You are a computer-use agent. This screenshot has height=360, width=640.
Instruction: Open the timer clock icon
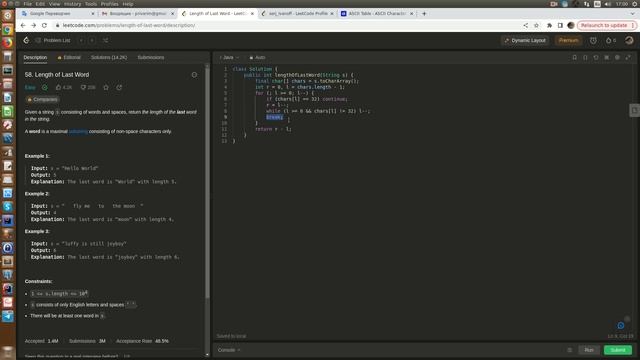pos(593,40)
